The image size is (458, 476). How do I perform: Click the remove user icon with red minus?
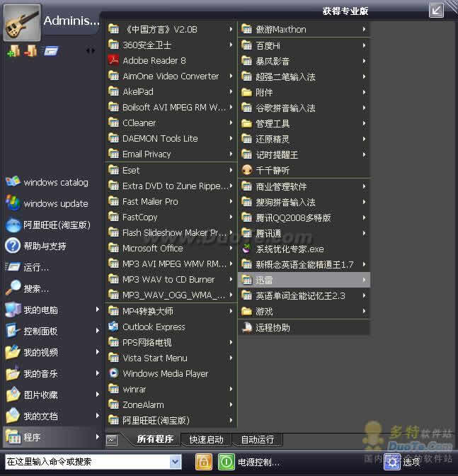pos(30,51)
